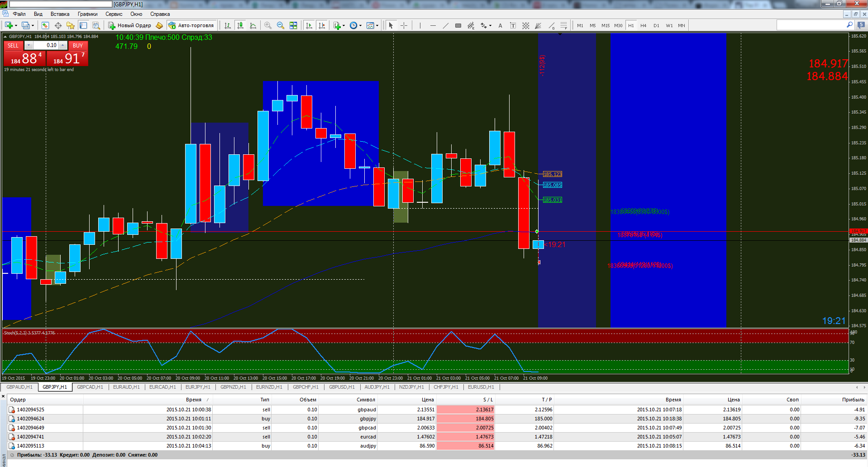Viewport: 868px width, 467px height.
Task: Toggle Chart Shift
Action: pos(322,25)
